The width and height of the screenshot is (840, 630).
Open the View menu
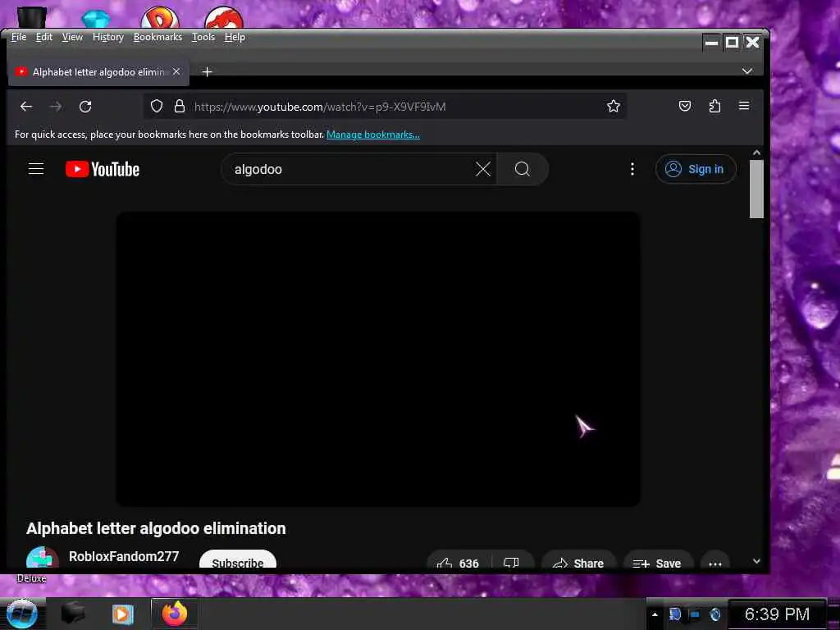pyautogui.click(x=72, y=36)
